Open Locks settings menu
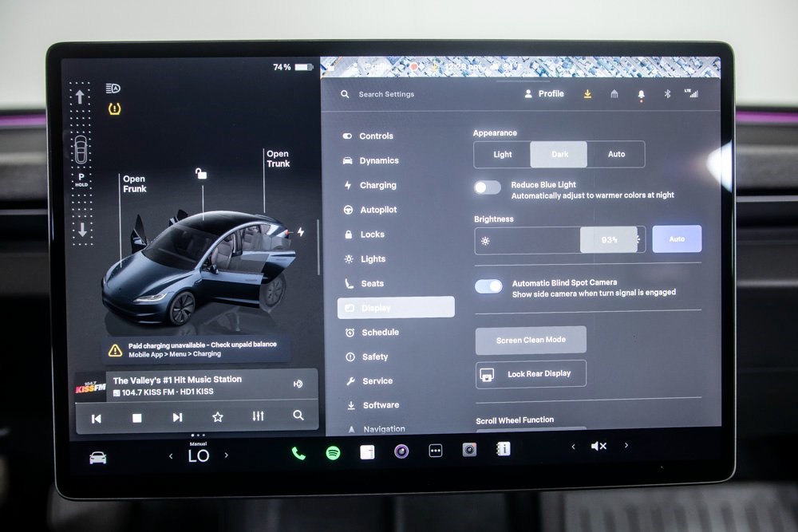Viewport: 798px width, 532px height. pyautogui.click(x=364, y=234)
